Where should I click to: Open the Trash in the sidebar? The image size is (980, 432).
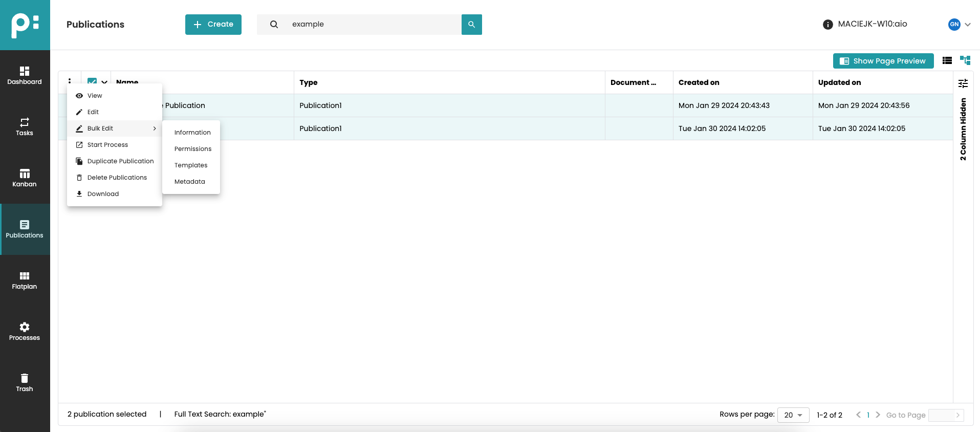pyautogui.click(x=25, y=383)
